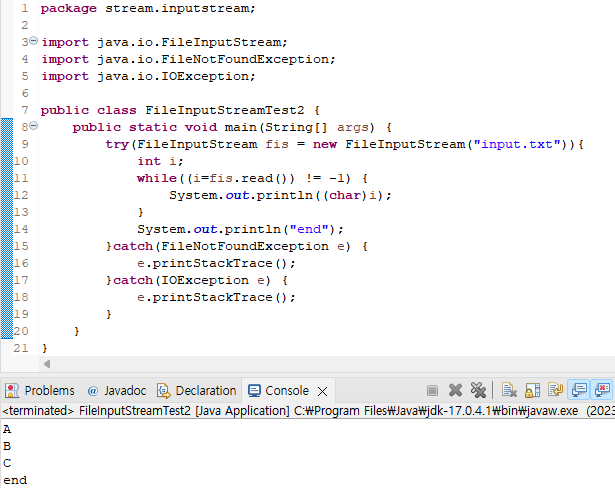Click line number 12 in the gutter
The image size is (615, 488).
(21, 195)
